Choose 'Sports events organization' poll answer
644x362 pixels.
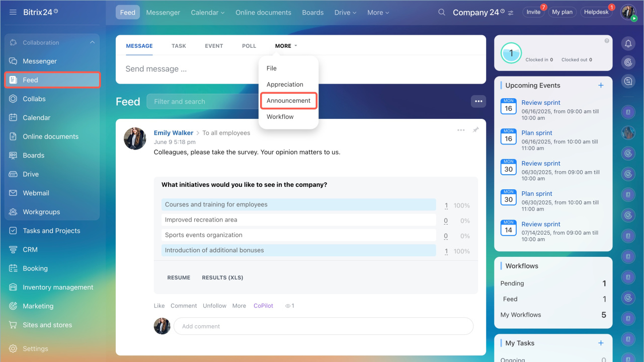click(299, 235)
